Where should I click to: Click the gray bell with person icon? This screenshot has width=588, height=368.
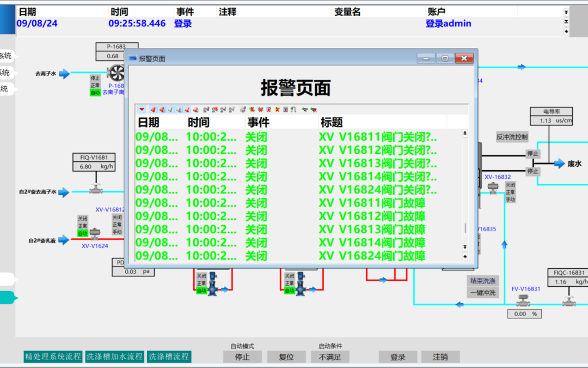pos(179,109)
